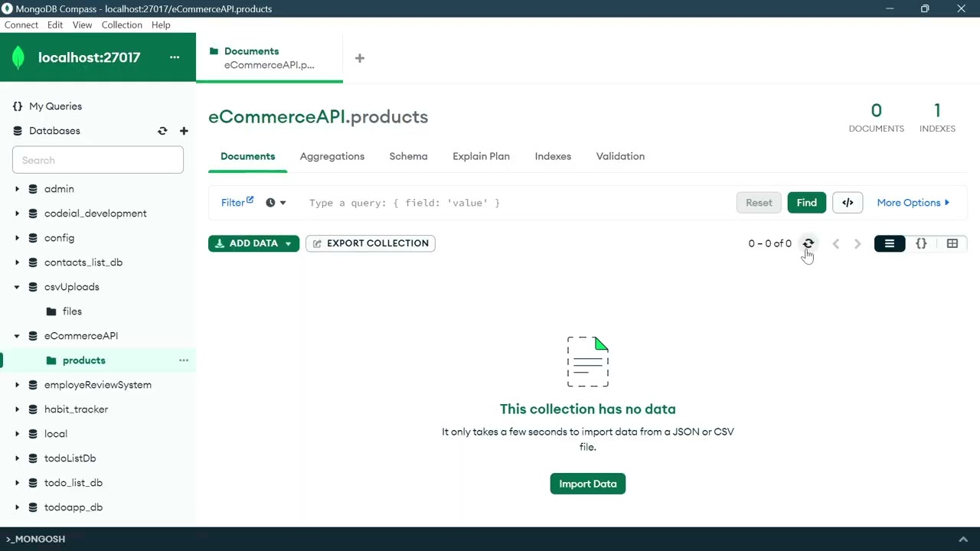Screen dimensions: 980x551
Task: Open the Validation tab
Action: (620, 156)
